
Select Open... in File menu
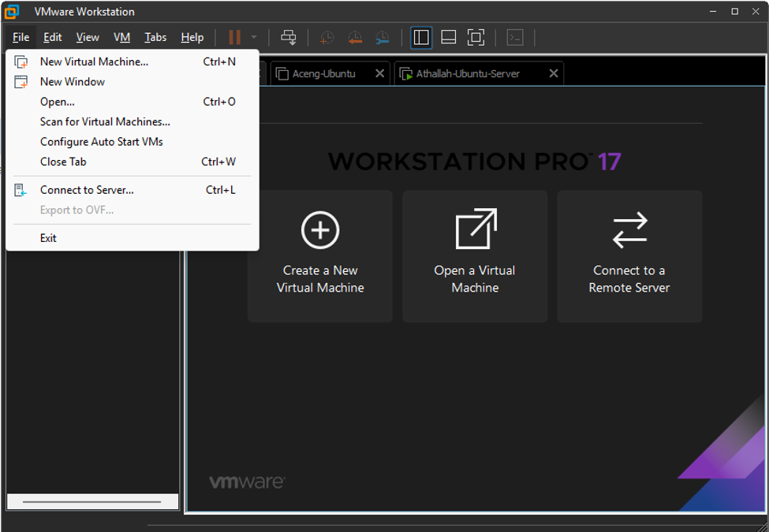pyautogui.click(x=133, y=102)
